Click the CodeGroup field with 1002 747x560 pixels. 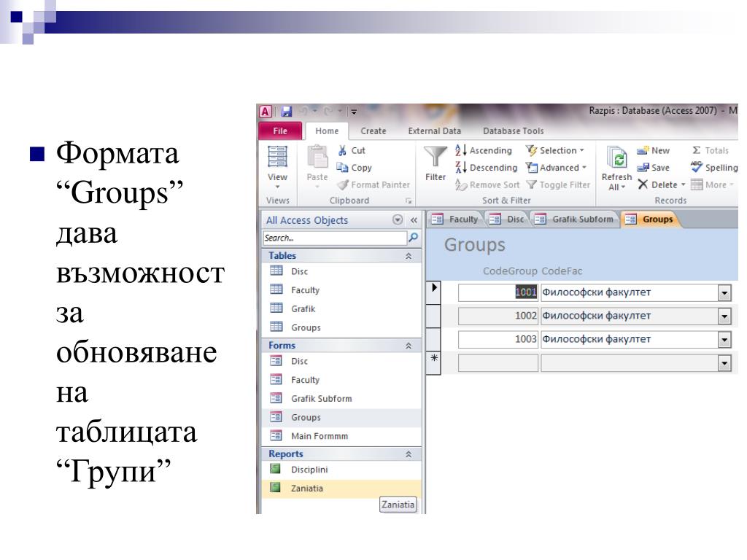tap(498, 316)
